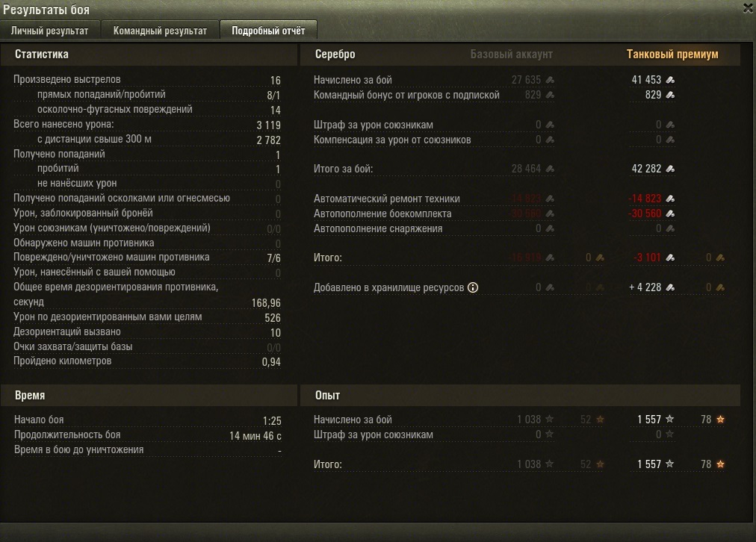Viewport: 756px width, 542px height.
Task: Close the Результаты боя window
Action: pyautogui.click(x=748, y=8)
